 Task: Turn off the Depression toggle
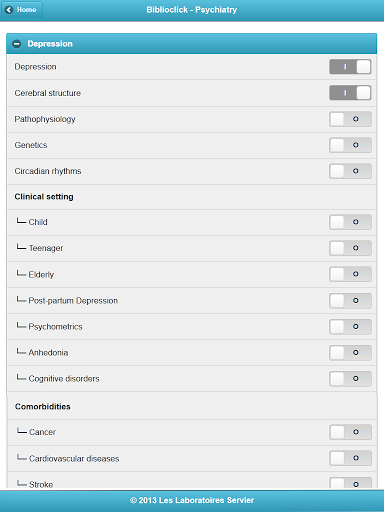(x=350, y=67)
